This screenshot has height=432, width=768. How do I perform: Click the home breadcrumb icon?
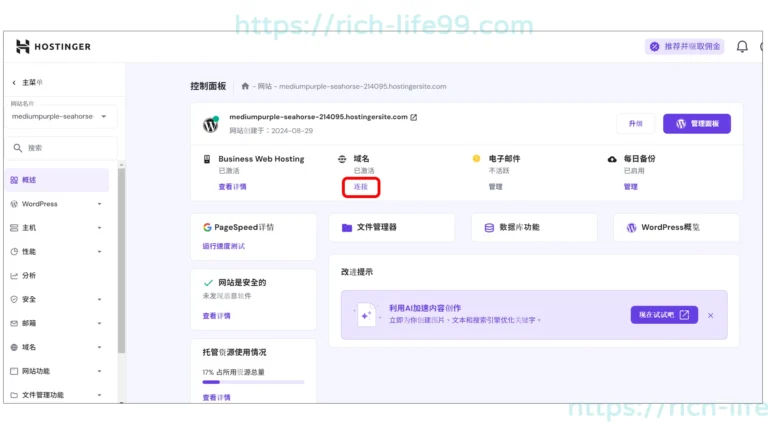point(245,86)
